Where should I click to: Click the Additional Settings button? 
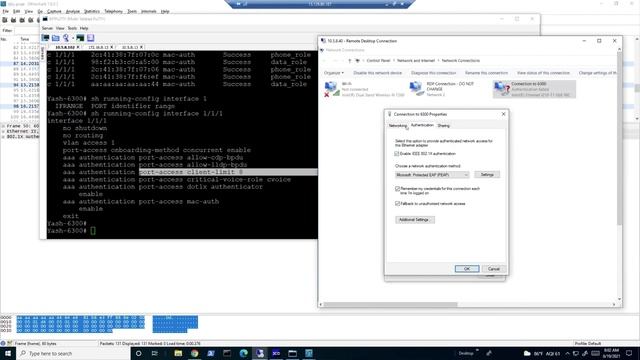(414, 220)
